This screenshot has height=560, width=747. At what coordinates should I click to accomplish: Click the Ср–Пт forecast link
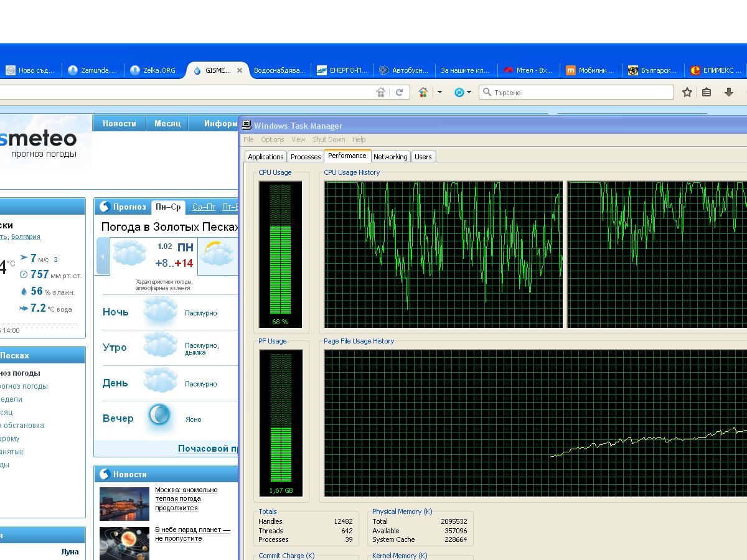(204, 207)
